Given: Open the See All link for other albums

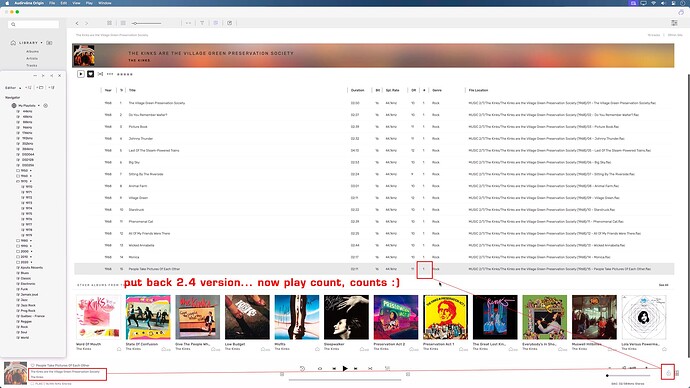Looking at the screenshot, I should [664, 285].
